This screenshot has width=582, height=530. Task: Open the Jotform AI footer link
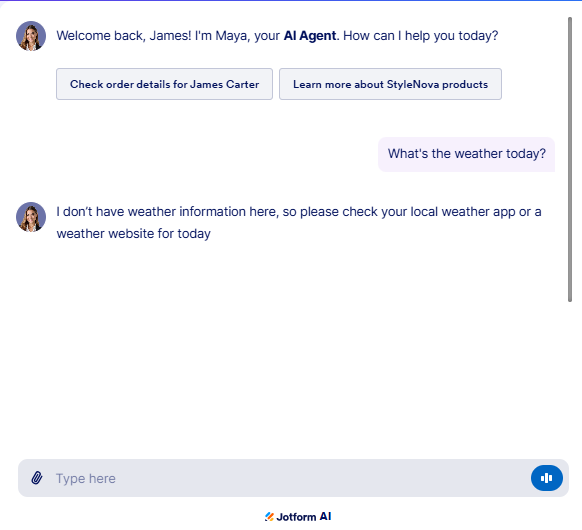(298, 517)
